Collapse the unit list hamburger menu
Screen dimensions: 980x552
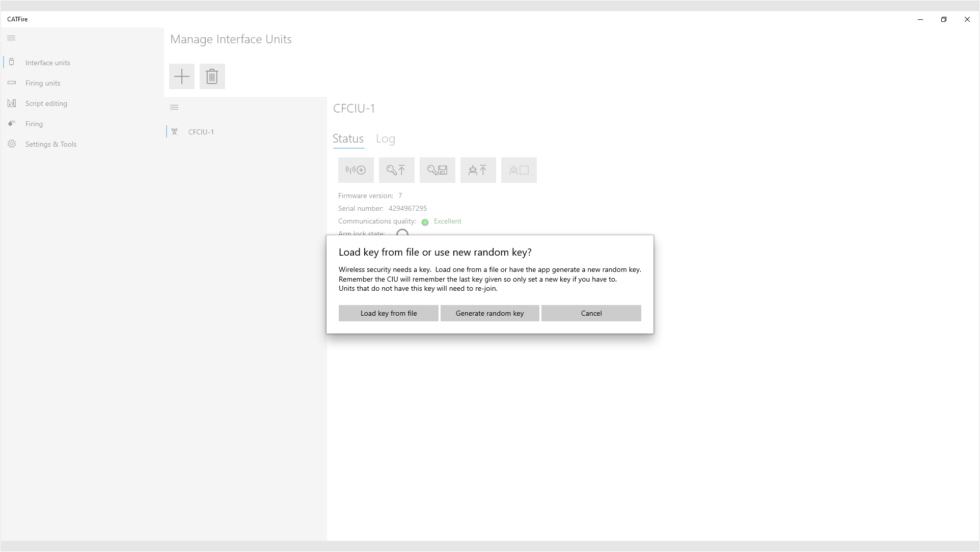174,107
